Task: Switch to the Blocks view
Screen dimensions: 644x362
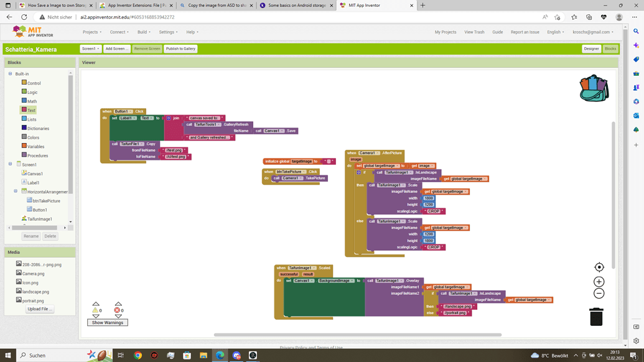Action: pos(610,49)
